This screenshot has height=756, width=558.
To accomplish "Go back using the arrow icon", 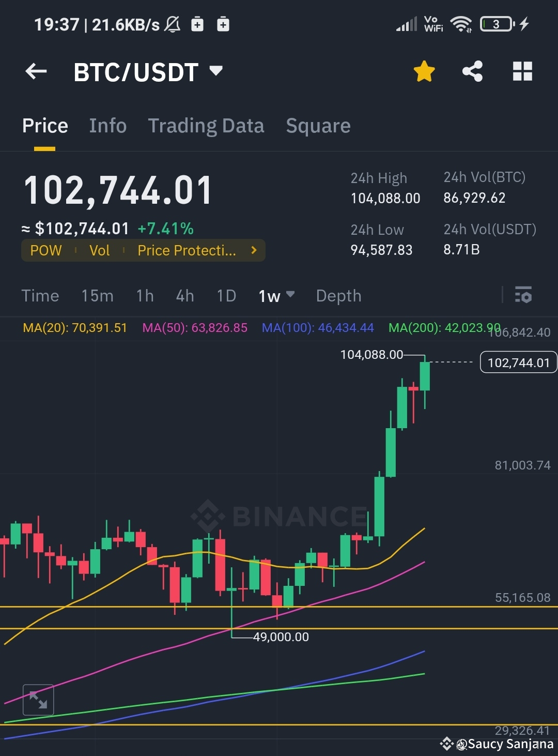I will (36, 71).
